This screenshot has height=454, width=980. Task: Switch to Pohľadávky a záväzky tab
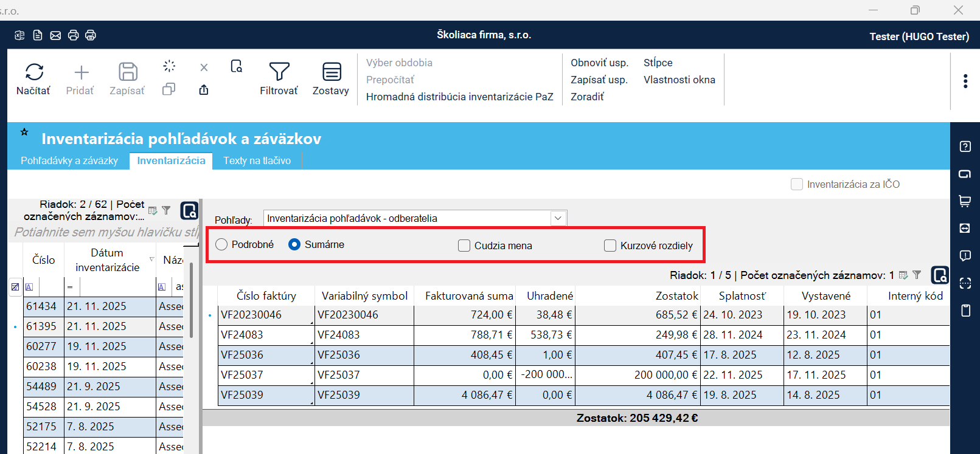pyautogui.click(x=69, y=160)
